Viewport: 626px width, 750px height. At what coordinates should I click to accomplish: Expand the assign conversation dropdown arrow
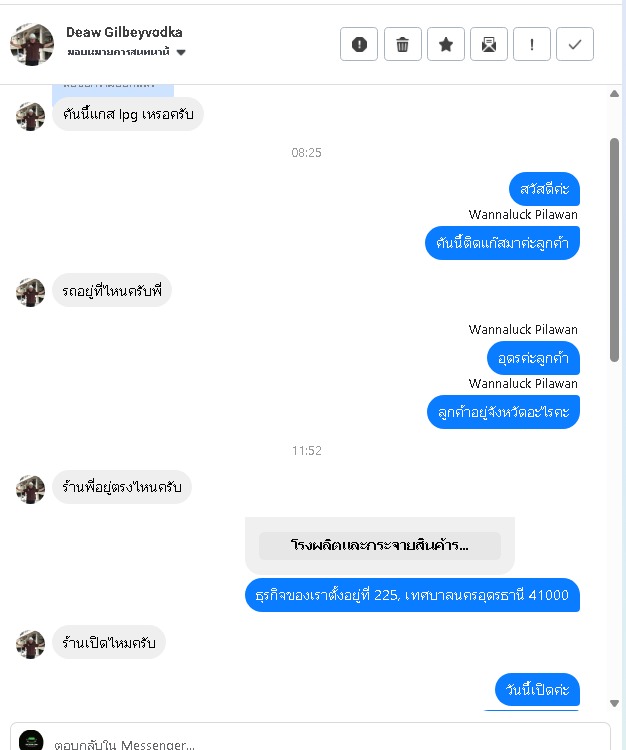click(181, 52)
